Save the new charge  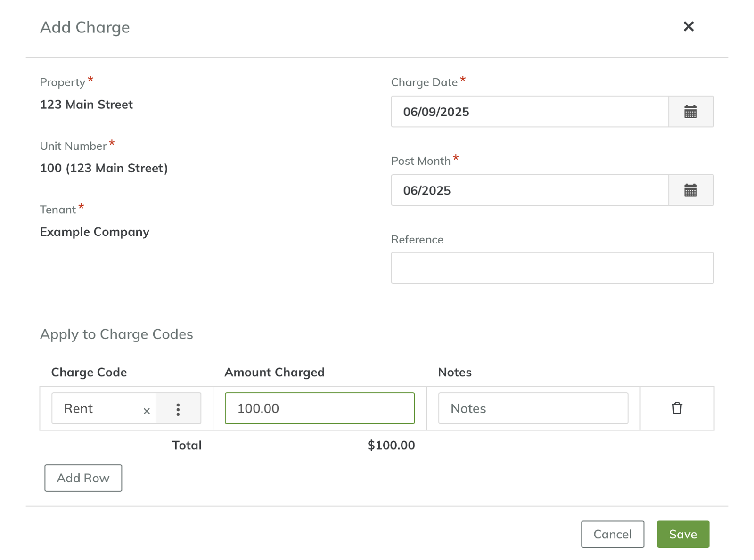pos(682,534)
